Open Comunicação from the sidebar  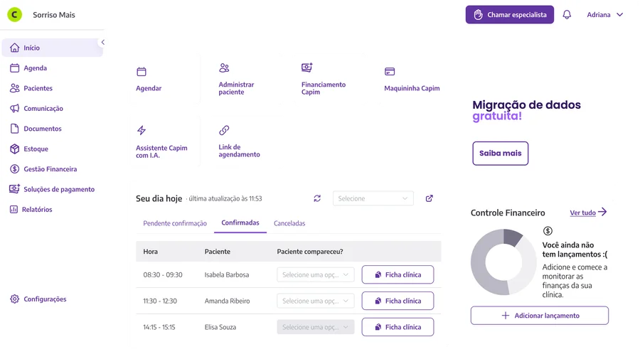point(36,109)
